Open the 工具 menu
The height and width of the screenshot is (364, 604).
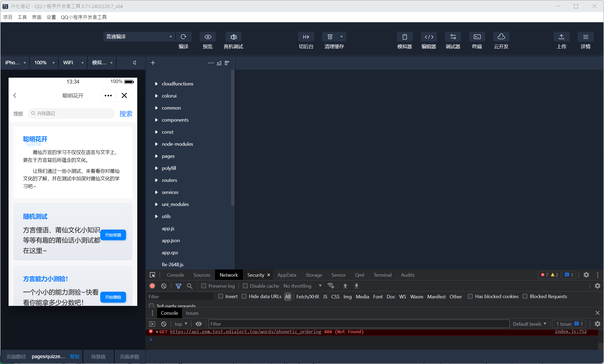point(22,17)
